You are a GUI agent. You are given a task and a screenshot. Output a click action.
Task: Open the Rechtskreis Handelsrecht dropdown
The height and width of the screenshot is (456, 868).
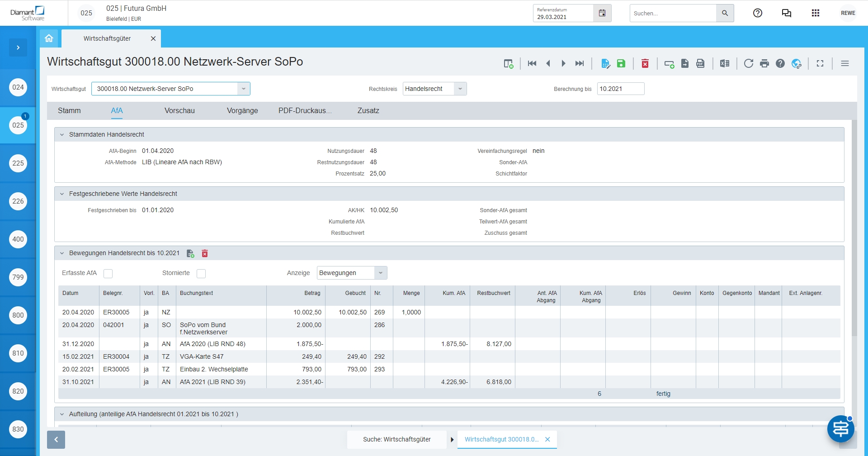click(x=460, y=89)
